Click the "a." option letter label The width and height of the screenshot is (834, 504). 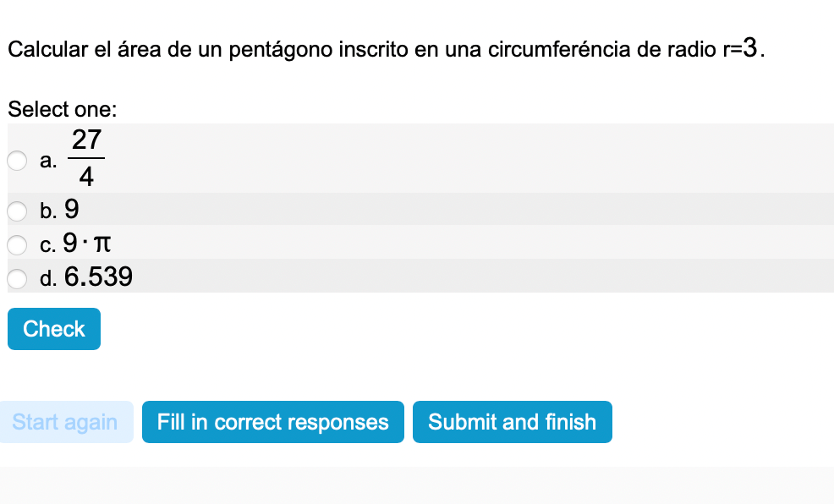point(49,161)
